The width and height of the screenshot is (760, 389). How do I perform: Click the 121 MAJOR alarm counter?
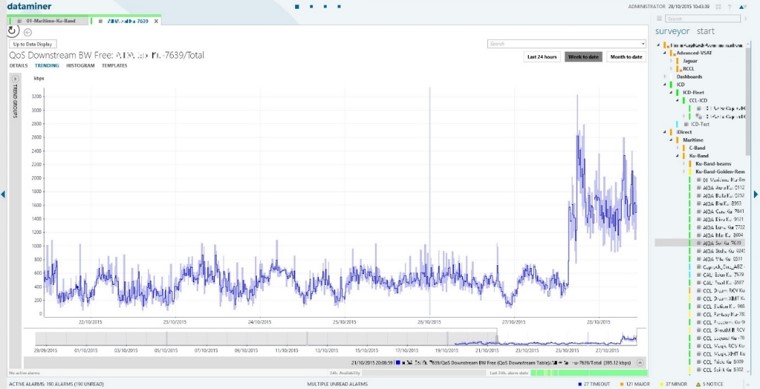pyautogui.click(x=634, y=384)
